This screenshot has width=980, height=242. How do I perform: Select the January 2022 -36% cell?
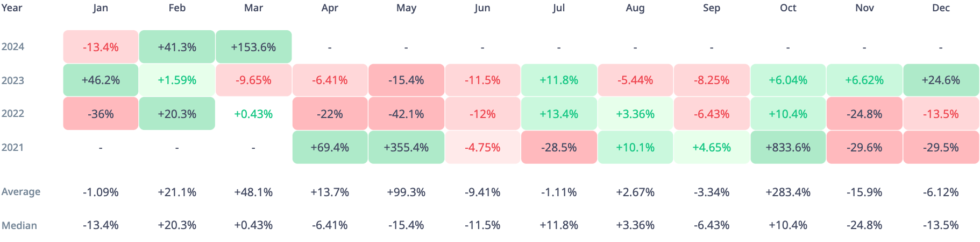pyautogui.click(x=101, y=114)
